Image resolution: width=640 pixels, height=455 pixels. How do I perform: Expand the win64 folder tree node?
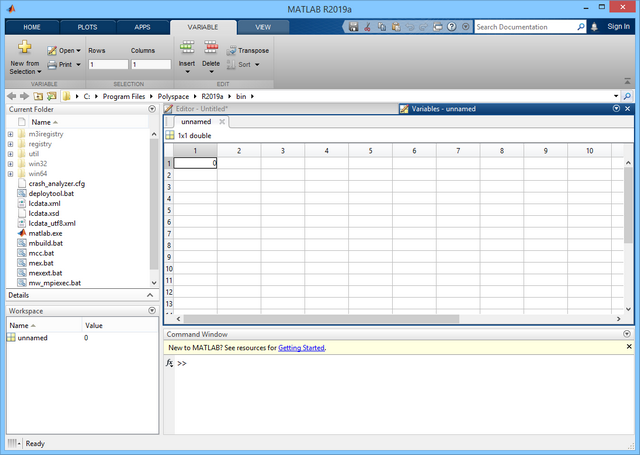click(x=11, y=173)
